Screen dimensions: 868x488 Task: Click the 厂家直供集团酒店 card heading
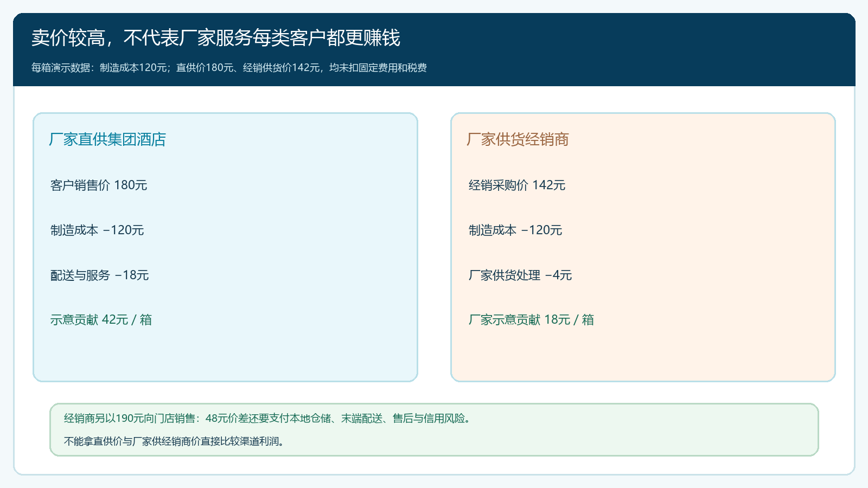107,139
